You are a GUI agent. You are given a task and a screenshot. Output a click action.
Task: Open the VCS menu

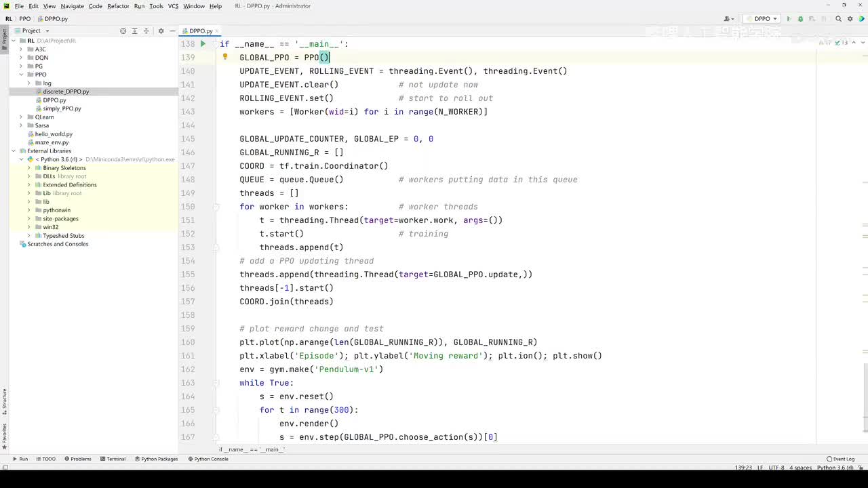pyautogui.click(x=174, y=6)
